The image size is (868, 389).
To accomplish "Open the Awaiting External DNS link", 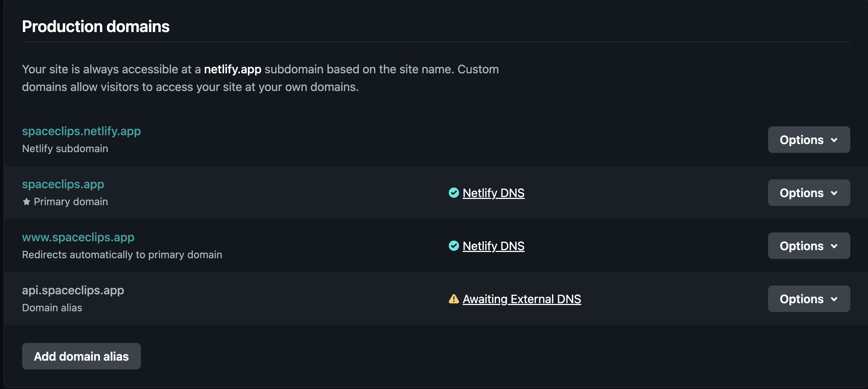I will [x=522, y=299].
